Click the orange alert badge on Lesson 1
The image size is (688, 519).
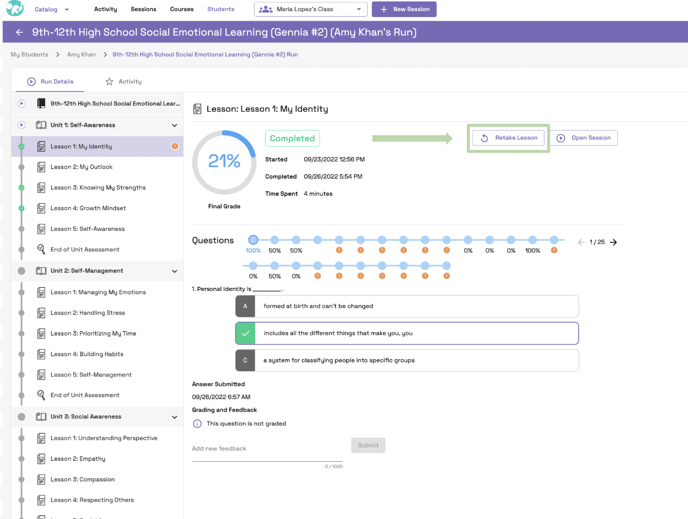tap(175, 147)
